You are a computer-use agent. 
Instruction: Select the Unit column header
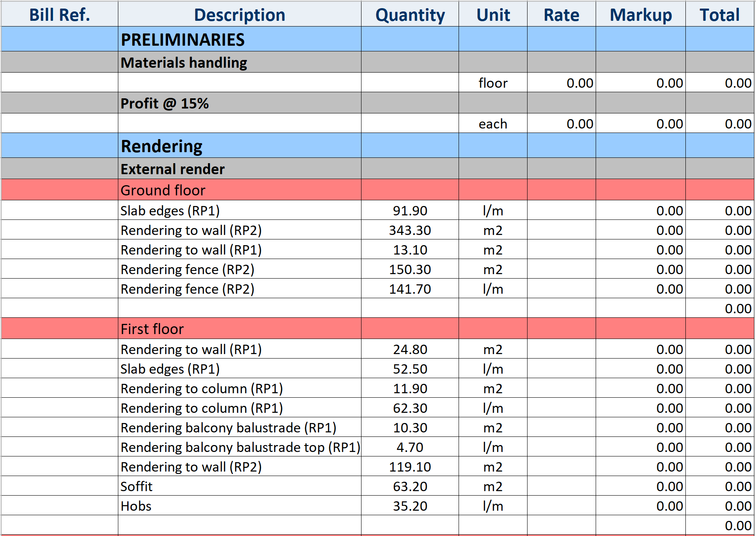(x=493, y=15)
